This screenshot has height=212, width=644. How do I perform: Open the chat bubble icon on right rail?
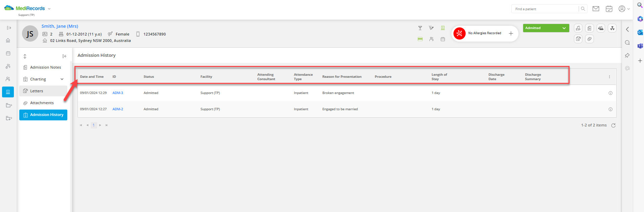[x=627, y=43]
